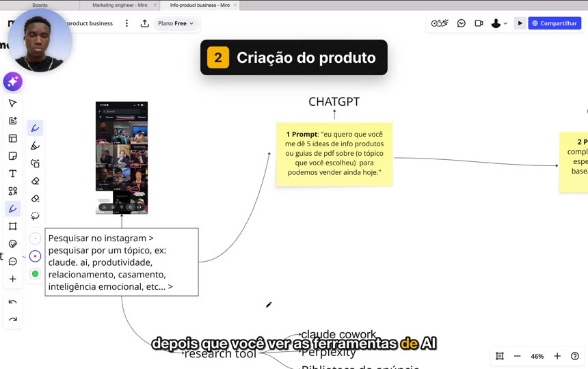This screenshot has width=588, height=369.
Task: Open more tools with plus icon
Action: [13, 279]
